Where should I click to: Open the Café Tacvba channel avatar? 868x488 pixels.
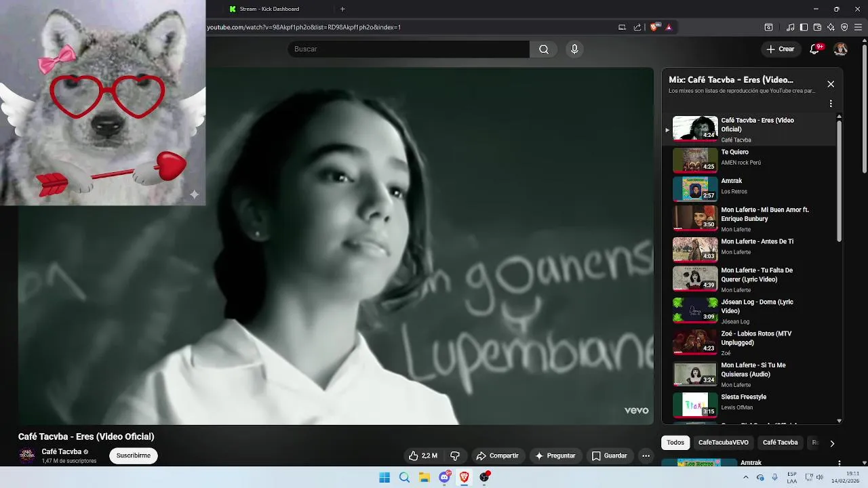(27, 455)
